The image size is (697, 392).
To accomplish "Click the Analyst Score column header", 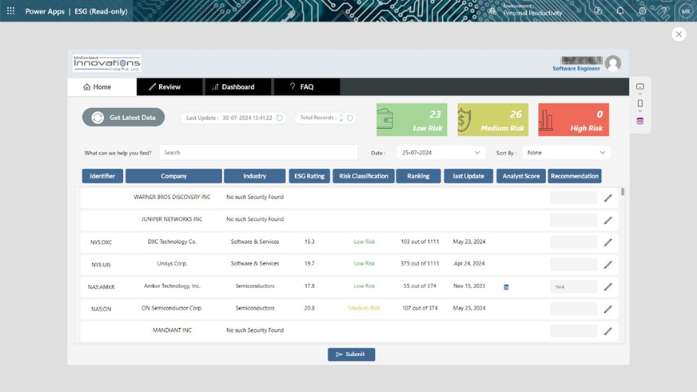I will coord(521,176).
